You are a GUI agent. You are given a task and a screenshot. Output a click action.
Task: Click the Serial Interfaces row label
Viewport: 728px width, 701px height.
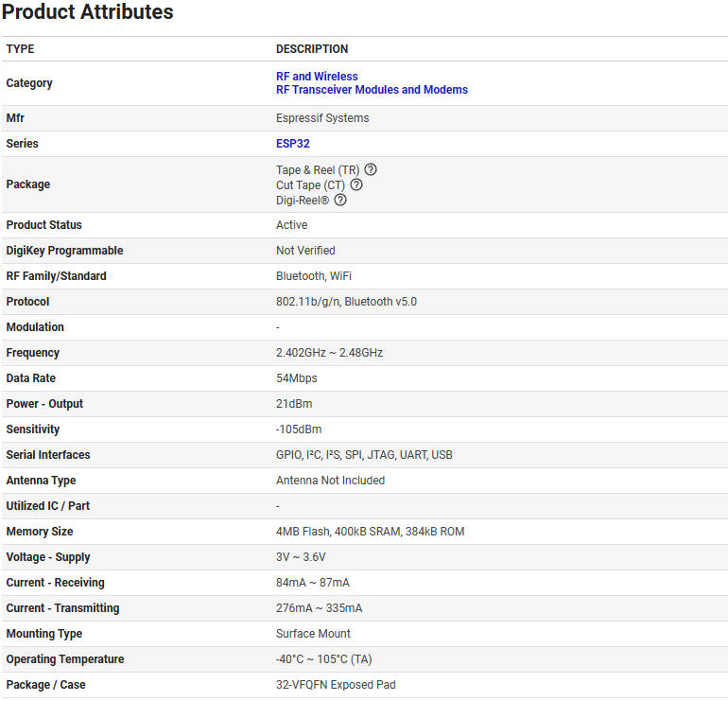(x=48, y=455)
